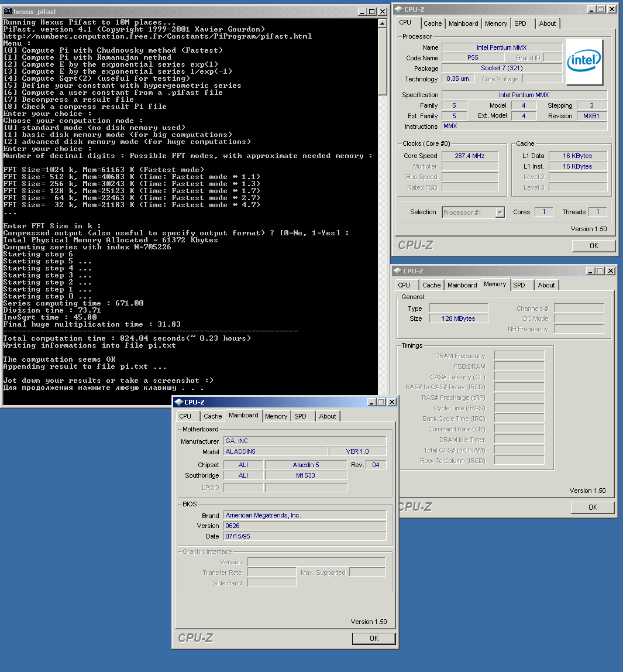Click the Cores value 1
The height and width of the screenshot is (672, 623).
pyautogui.click(x=544, y=212)
